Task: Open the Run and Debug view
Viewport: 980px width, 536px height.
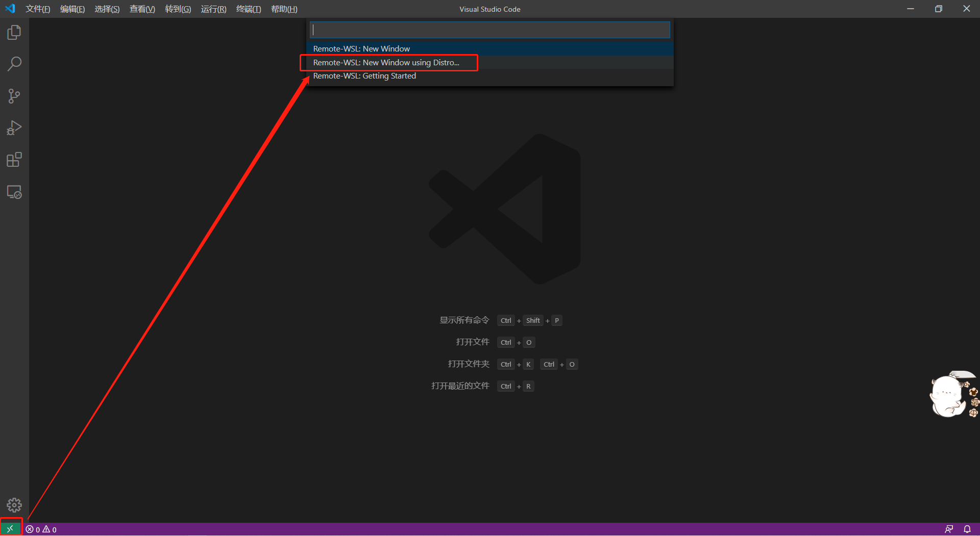Action: coord(14,128)
